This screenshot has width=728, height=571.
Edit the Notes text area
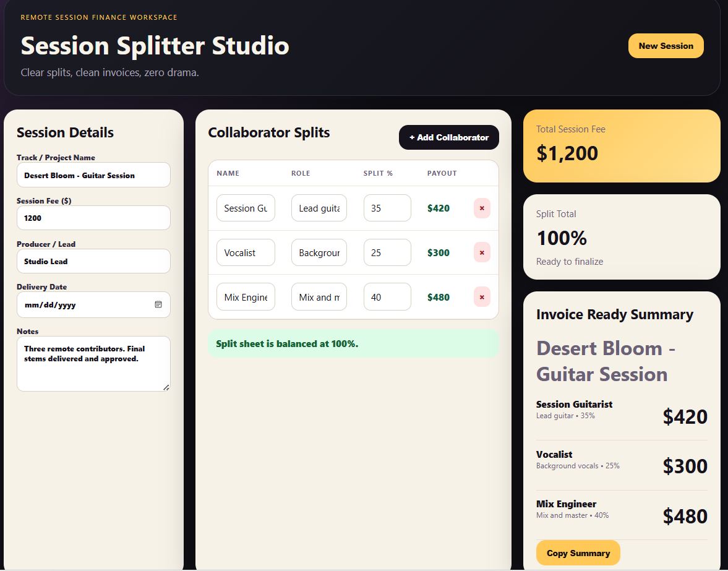point(93,364)
